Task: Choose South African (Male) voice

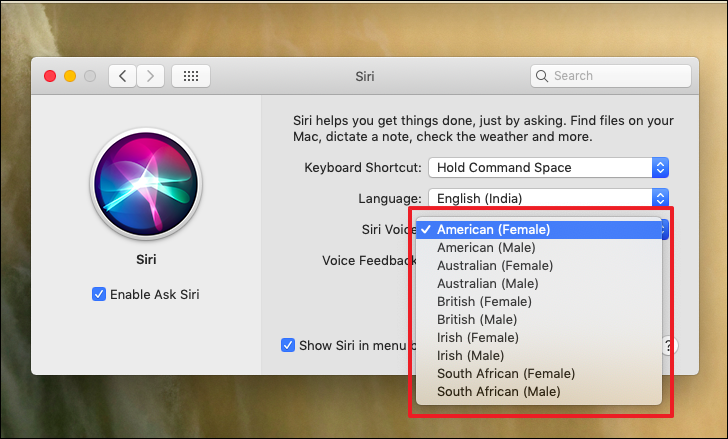Action: click(x=539, y=392)
